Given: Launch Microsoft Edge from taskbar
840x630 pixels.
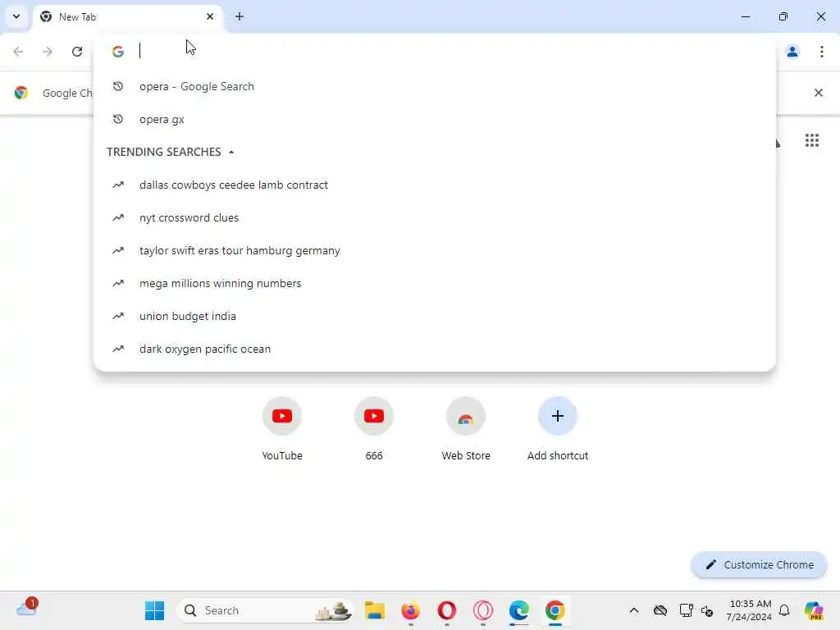Looking at the screenshot, I should click(x=518, y=610).
